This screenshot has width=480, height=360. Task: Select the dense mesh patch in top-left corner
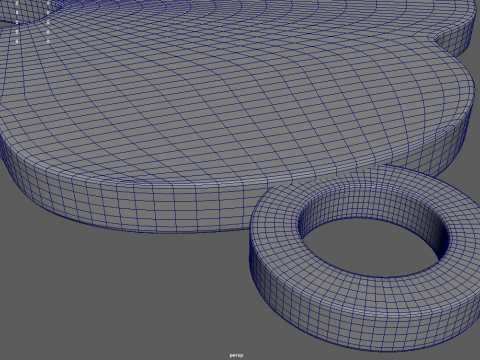click(x=20, y=10)
